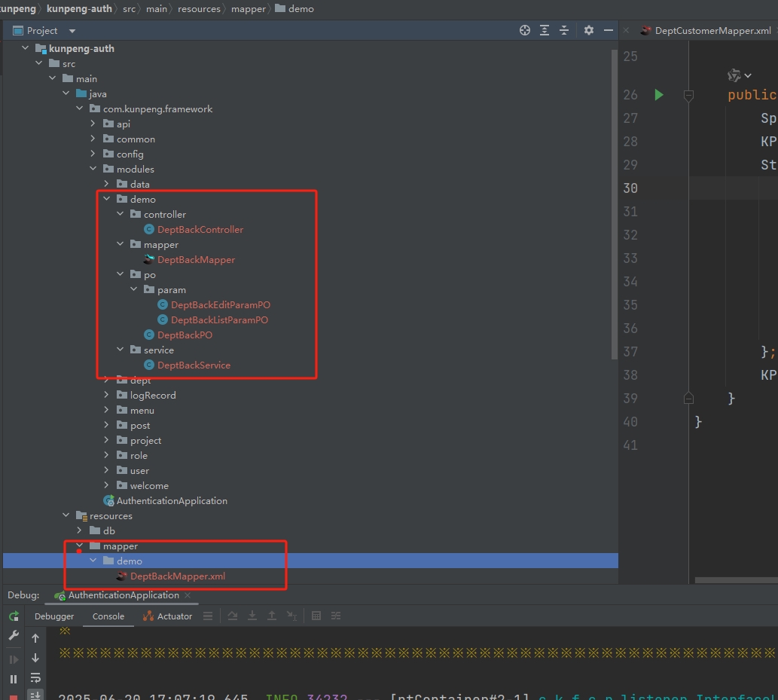Click the wrench debugger settings icon

click(x=14, y=636)
